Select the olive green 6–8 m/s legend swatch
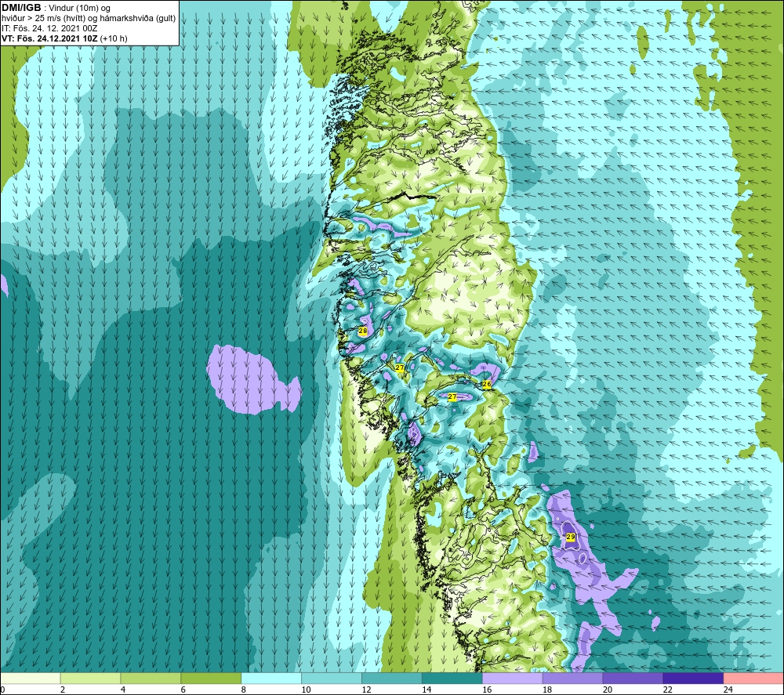The height and width of the screenshot is (695, 784). [x=211, y=678]
